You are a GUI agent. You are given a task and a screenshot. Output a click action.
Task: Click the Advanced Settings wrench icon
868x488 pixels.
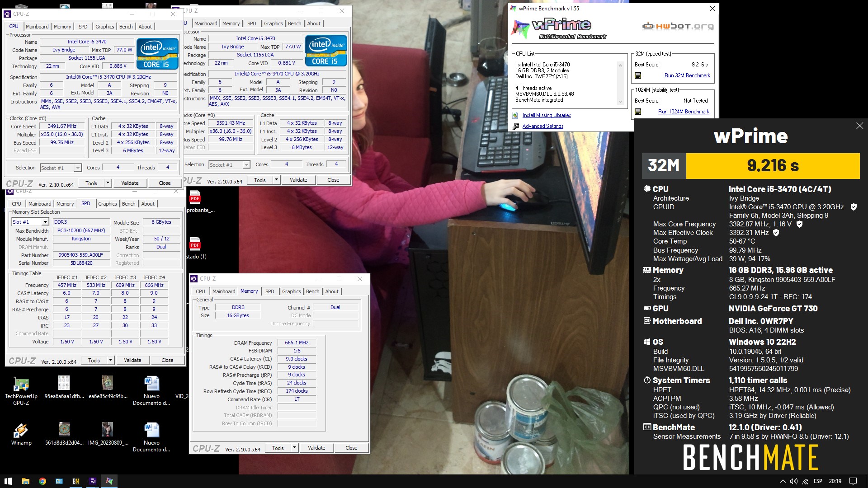[515, 126]
